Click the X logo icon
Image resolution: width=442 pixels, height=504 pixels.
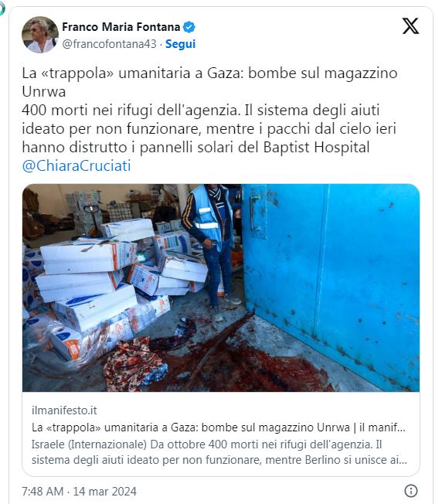click(x=410, y=26)
